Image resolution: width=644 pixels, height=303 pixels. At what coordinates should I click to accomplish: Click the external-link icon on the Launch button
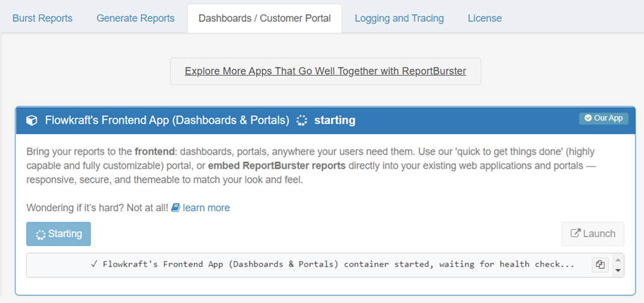coord(576,234)
